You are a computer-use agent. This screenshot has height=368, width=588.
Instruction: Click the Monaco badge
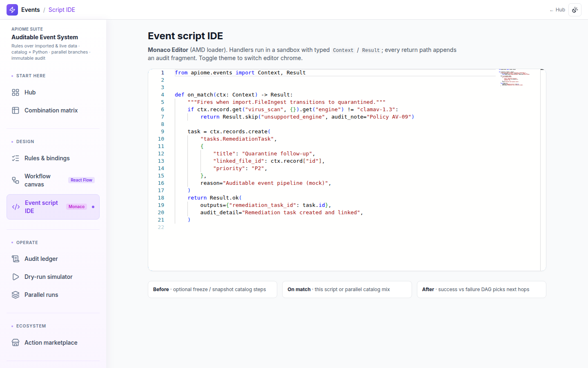[76, 206]
